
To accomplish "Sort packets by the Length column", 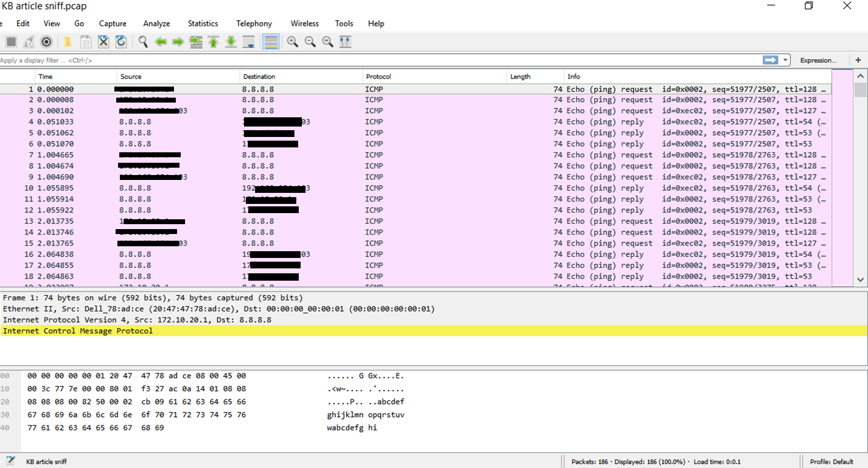I will click(x=535, y=77).
